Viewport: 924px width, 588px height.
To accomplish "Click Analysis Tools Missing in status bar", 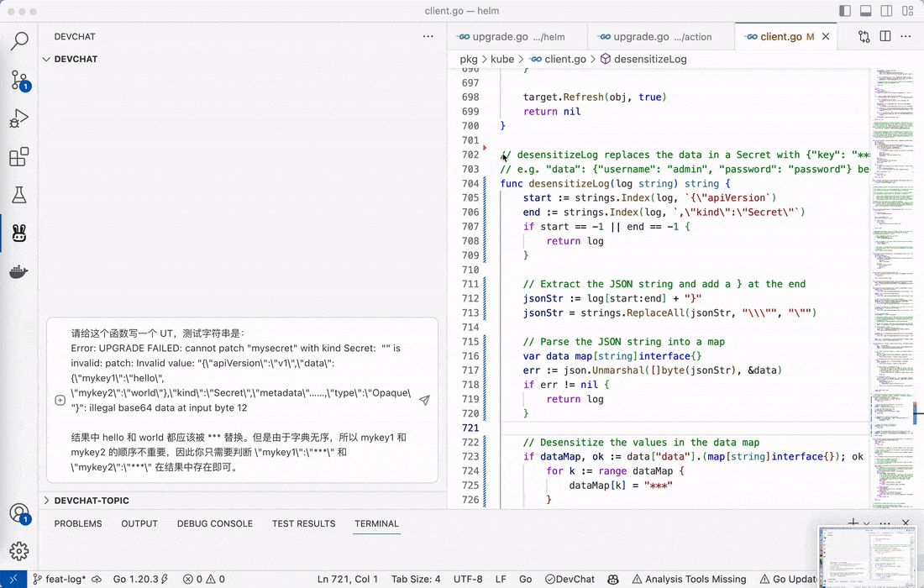I will [689, 579].
